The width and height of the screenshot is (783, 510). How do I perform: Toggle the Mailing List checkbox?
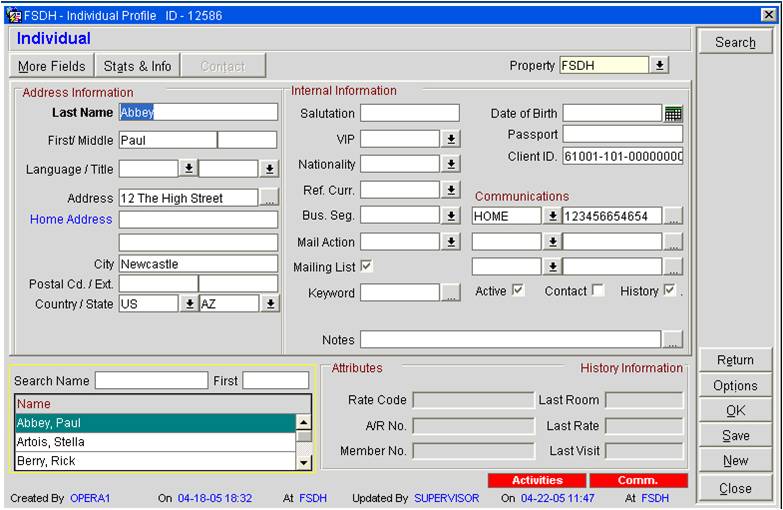[x=367, y=266]
